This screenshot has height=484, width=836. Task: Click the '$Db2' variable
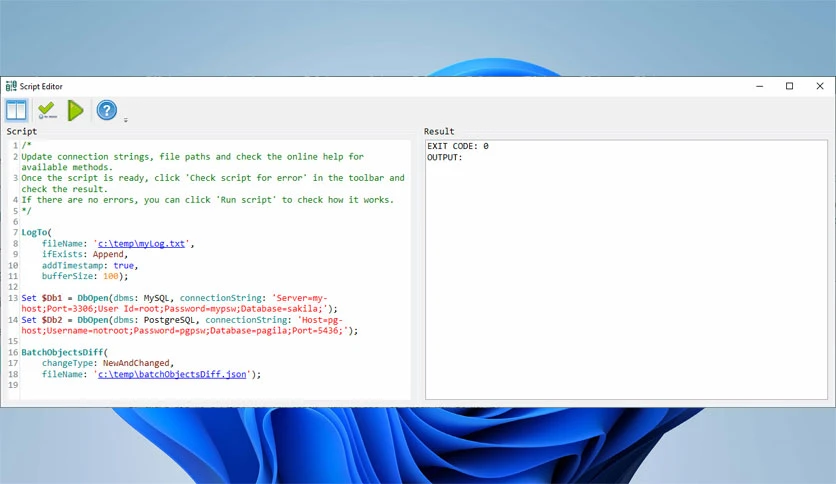52,320
